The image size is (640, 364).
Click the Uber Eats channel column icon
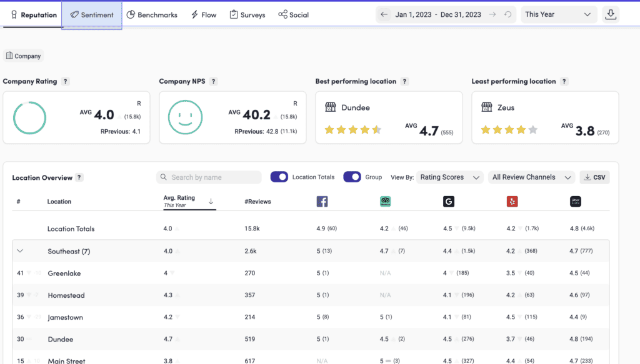(576, 202)
